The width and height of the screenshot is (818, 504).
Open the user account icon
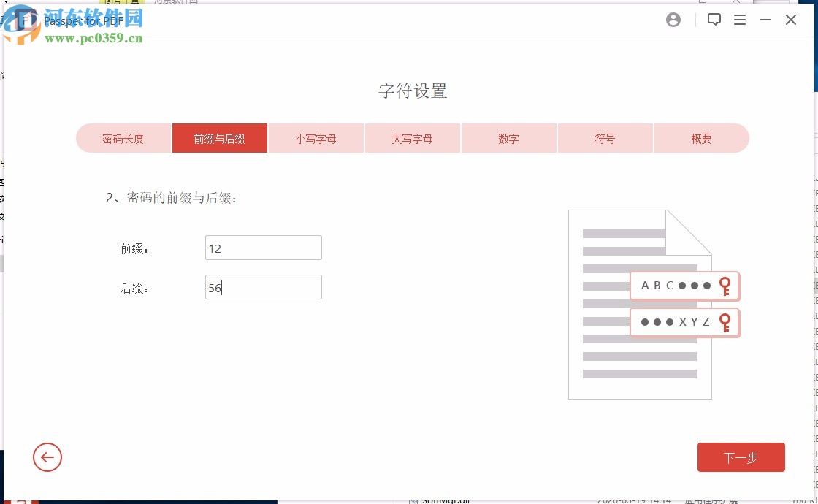coord(673,20)
